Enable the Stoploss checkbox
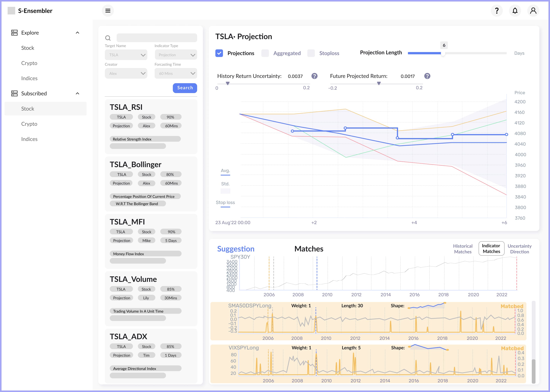550x392 pixels. (311, 53)
